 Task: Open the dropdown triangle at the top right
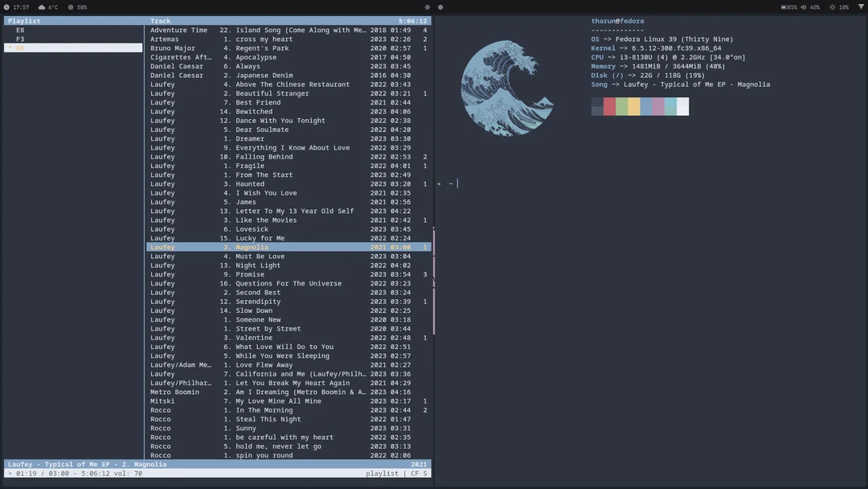[x=862, y=6]
